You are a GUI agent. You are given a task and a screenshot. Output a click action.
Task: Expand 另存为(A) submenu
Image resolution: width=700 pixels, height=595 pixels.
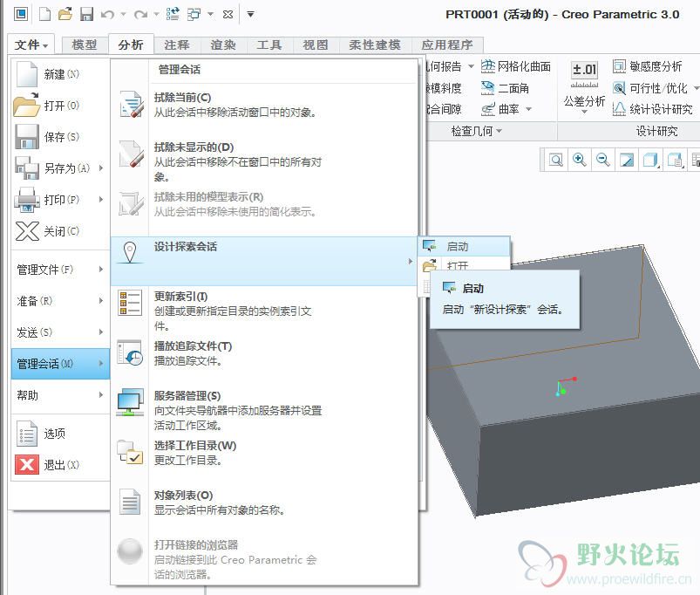coord(60,168)
